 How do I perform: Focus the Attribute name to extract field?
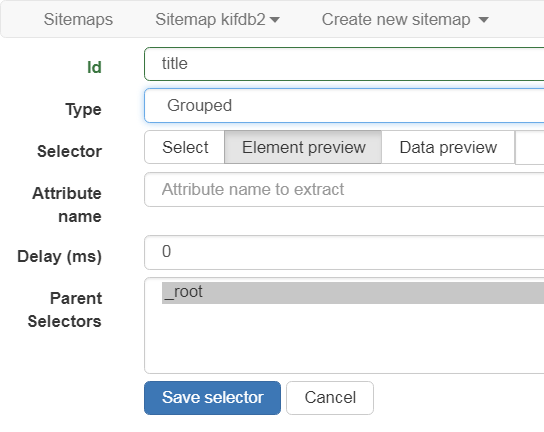(344, 189)
